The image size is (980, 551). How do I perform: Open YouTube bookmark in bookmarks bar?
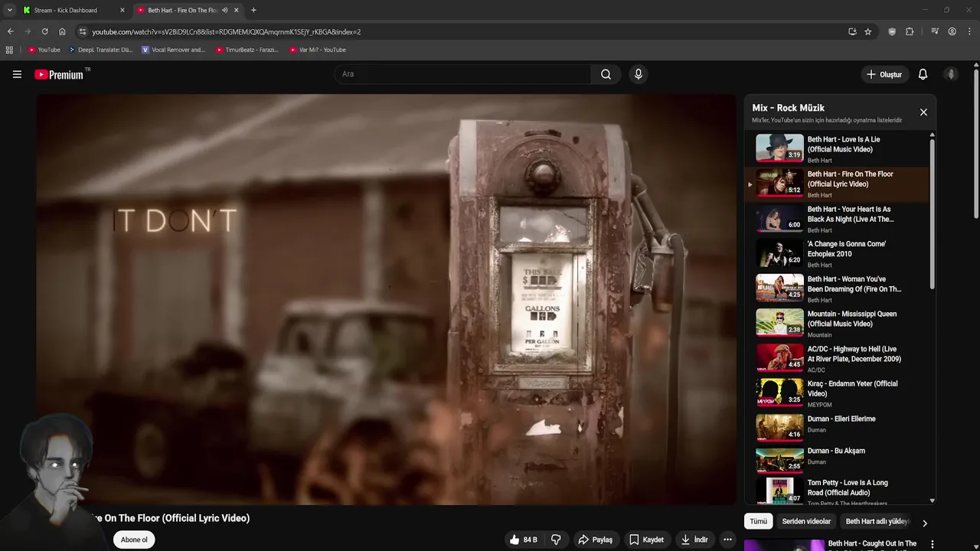(44, 50)
